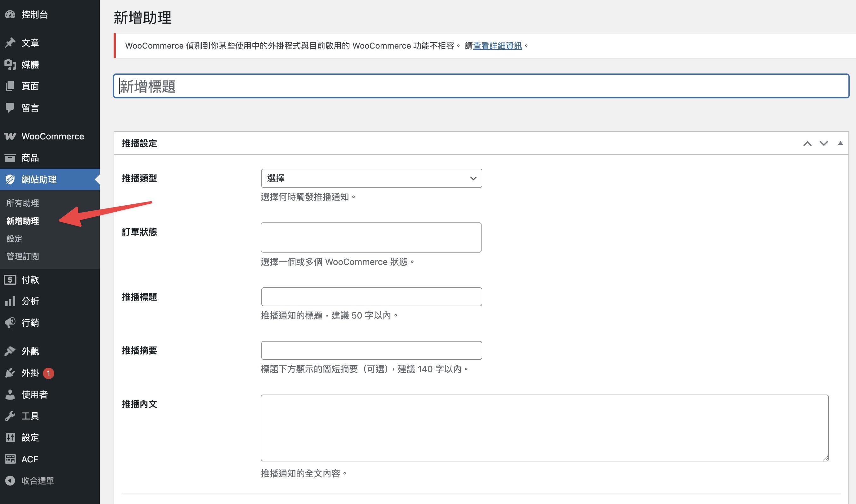Click into the 推播內文 textarea
The height and width of the screenshot is (504, 856).
click(x=544, y=428)
